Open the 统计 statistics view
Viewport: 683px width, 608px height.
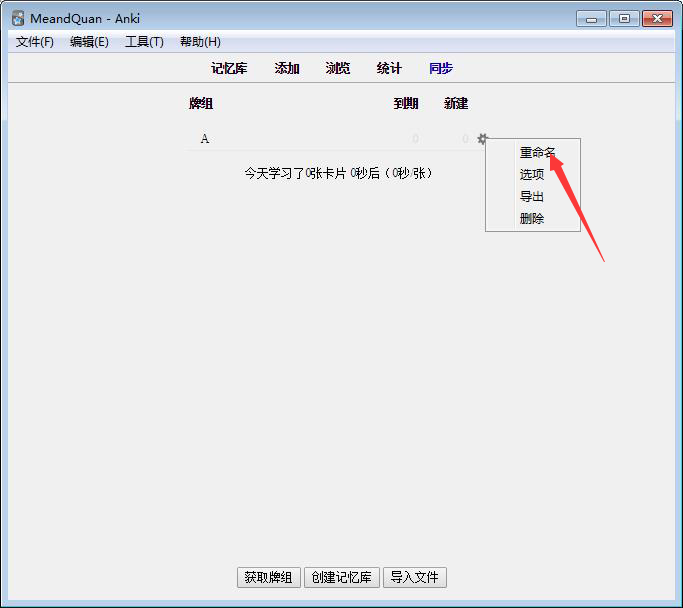coord(389,68)
